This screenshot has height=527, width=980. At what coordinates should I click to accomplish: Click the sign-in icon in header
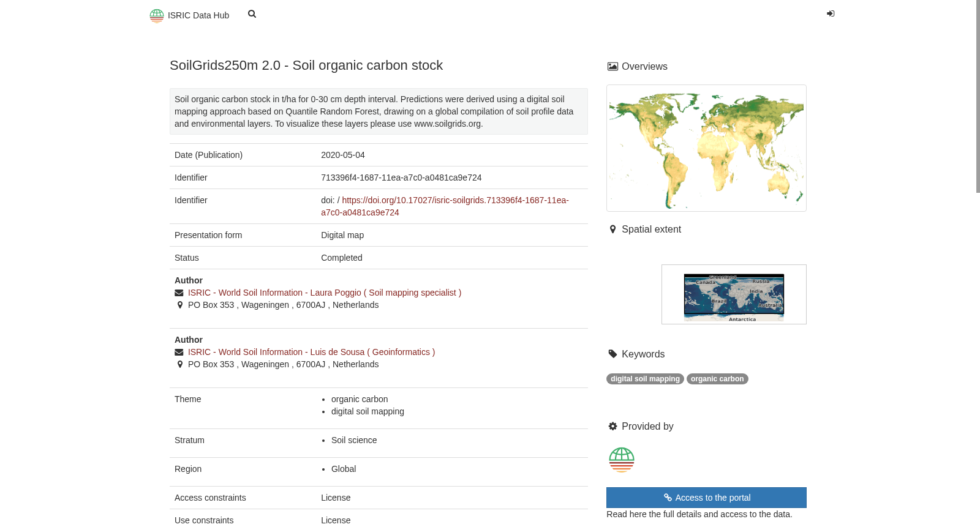tap(831, 13)
